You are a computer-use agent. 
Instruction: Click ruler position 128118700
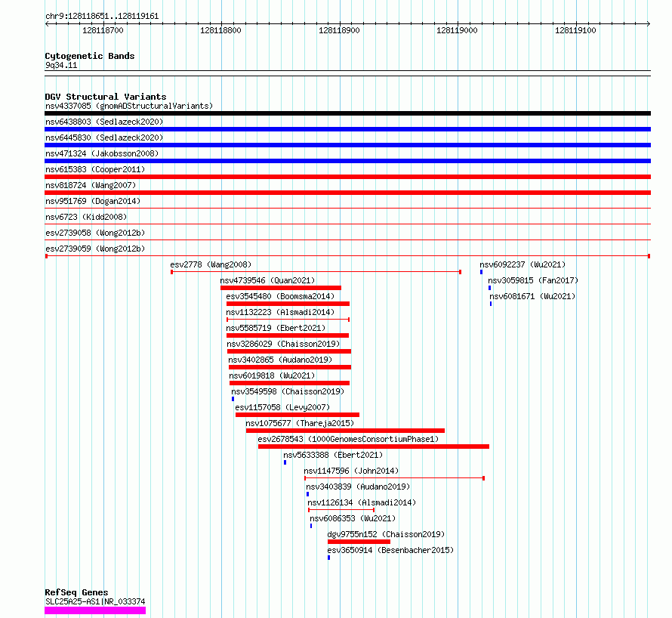[103, 30]
